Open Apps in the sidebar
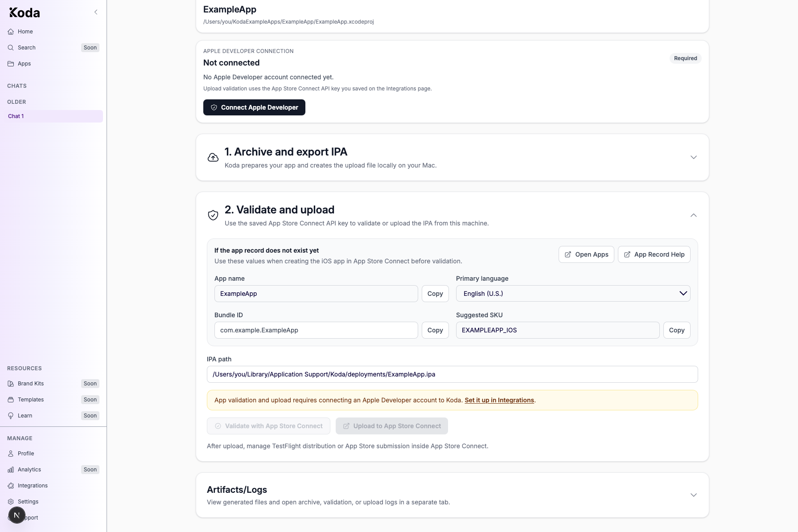Viewport: 798px width, 532px height. click(53, 64)
